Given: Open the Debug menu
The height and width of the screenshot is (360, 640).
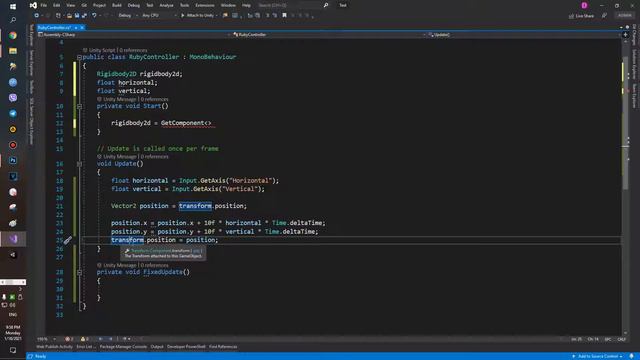Looking at the screenshot, I should point(133,5).
